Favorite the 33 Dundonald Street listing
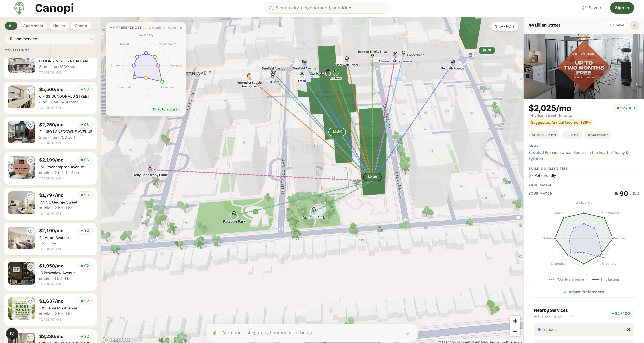Viewport: 644px width, 343px height. (30, 90)
